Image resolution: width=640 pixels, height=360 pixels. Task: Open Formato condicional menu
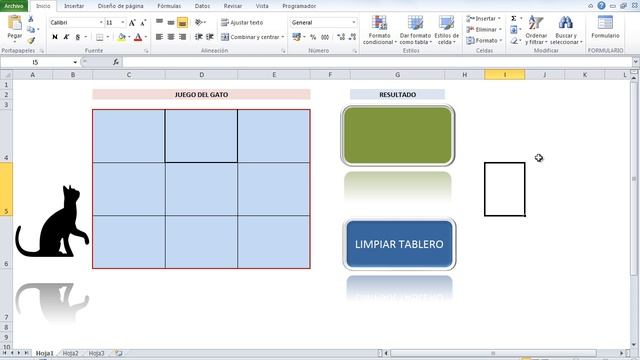click(380, 30)
